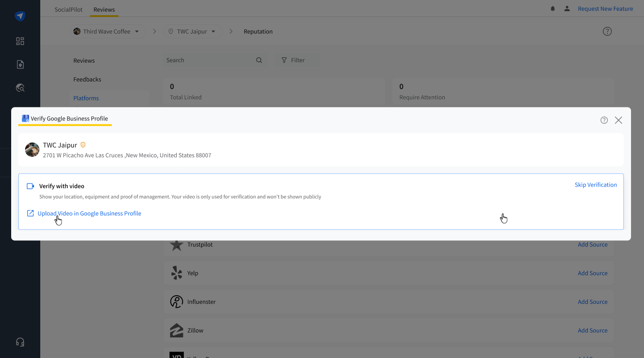Open the Third Wave Coffee dropdown
The height and width of the screenshot is (358, 644).
coord(108,31)
